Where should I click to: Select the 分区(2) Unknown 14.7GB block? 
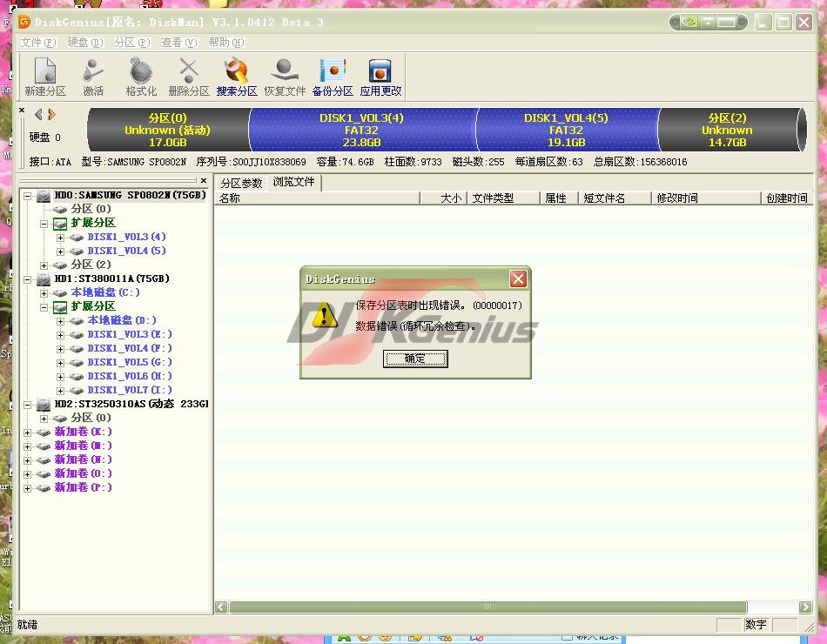click(x=727, y=130)
